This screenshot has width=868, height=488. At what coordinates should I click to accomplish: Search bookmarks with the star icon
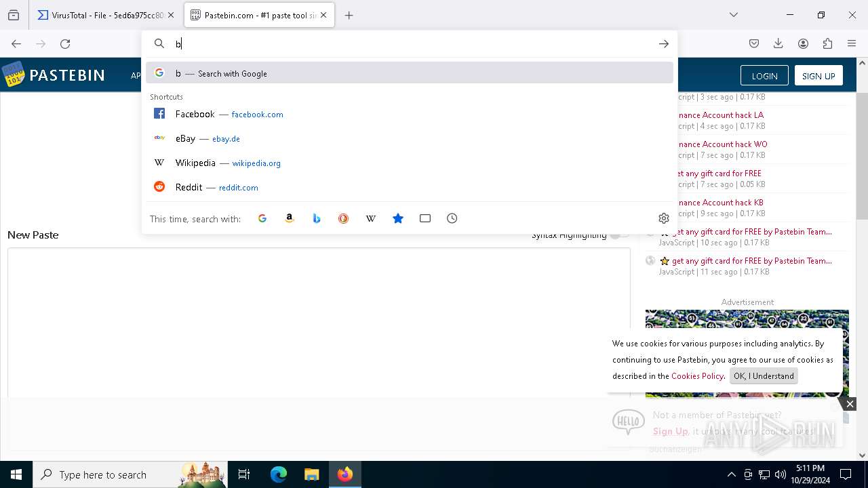(x=398, y=218)
